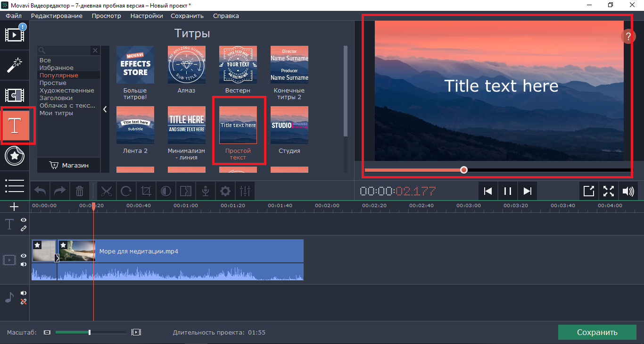The image size is (644, 344).
Task: Click the scissors split clip tool
Action: 107,191
